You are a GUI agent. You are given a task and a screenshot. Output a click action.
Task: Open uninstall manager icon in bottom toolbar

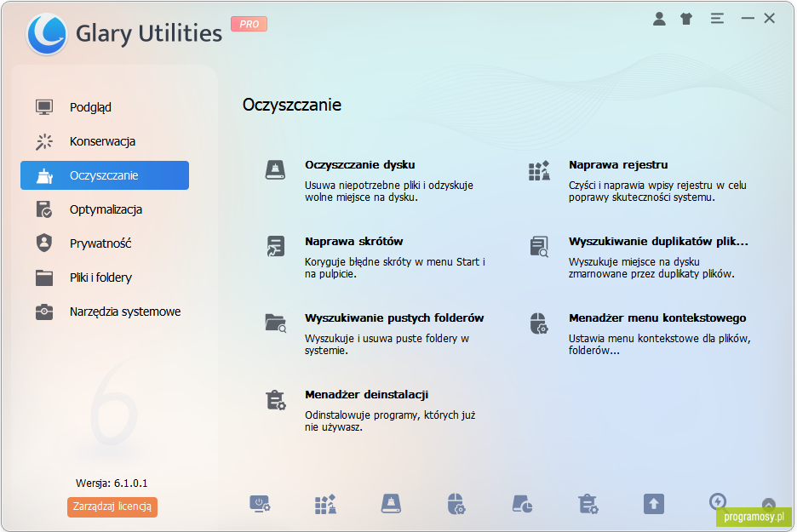point(588,504)
